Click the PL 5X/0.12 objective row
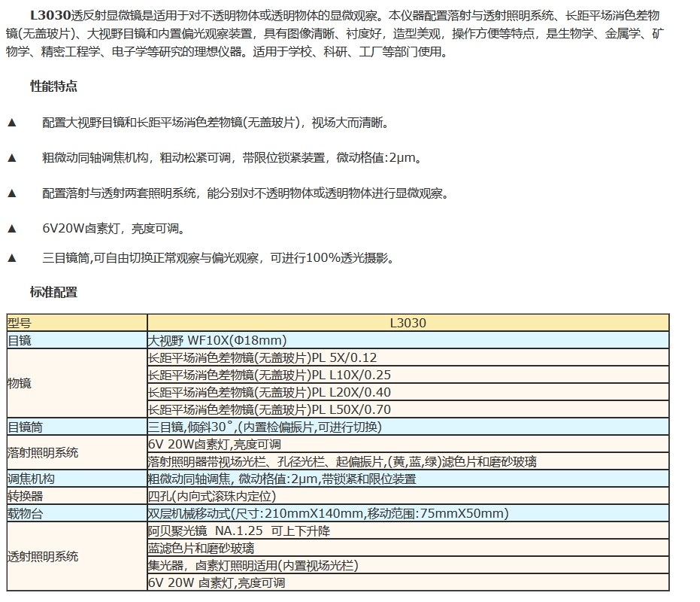The width and height of the screenshot is (700, 602). coord(262,357)
